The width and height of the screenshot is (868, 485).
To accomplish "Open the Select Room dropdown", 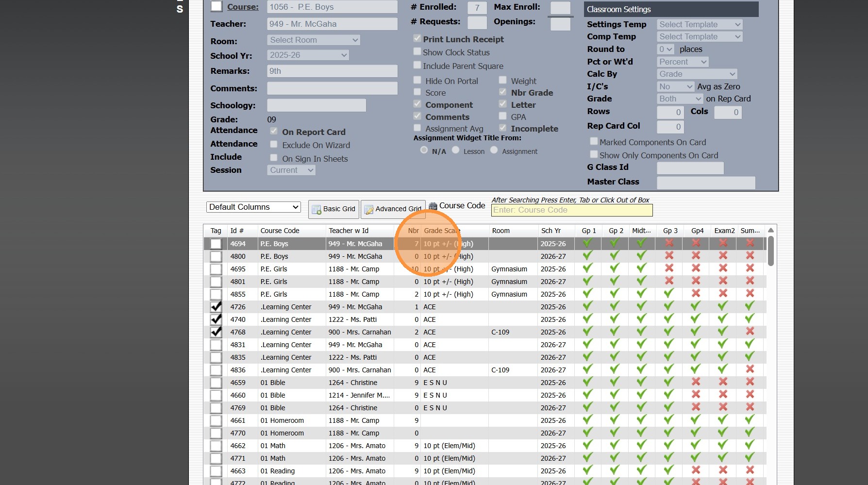I will pyautogui.click(x=314, y=40).
